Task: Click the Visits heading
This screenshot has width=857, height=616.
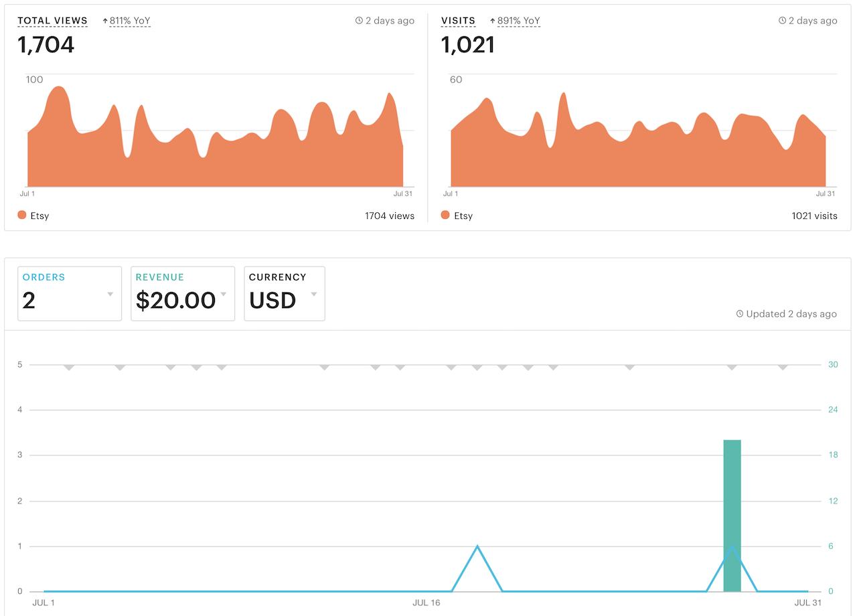Action: click(x=458, y=21)
